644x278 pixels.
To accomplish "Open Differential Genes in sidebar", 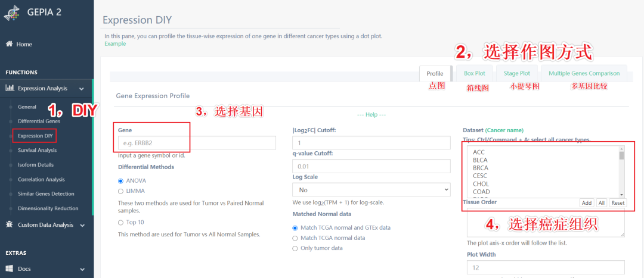I will (x=39, y=121).
